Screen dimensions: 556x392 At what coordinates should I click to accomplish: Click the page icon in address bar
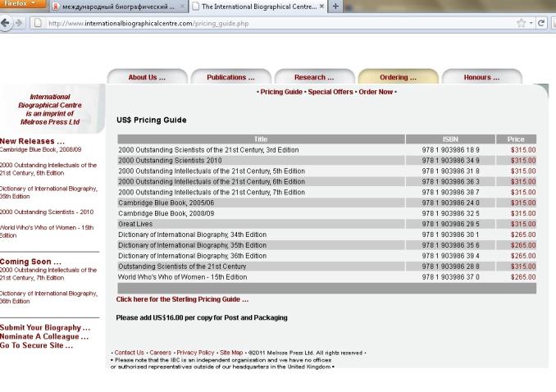(x=38, y=24)
